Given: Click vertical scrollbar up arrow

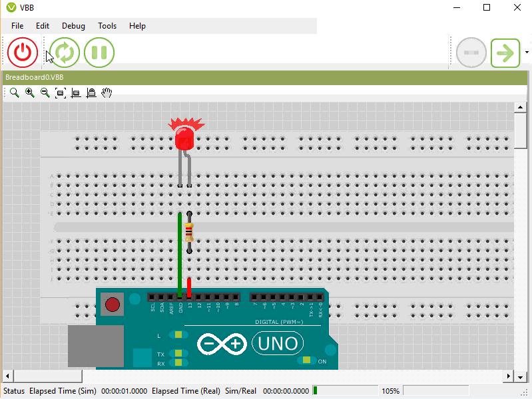Looking at the screenshot, I should (520, 108).
